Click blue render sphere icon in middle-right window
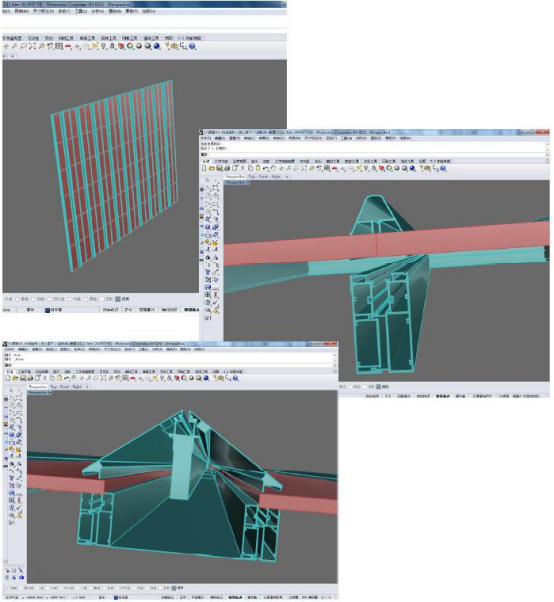The image size is (554, 602). tap(412, 168)
